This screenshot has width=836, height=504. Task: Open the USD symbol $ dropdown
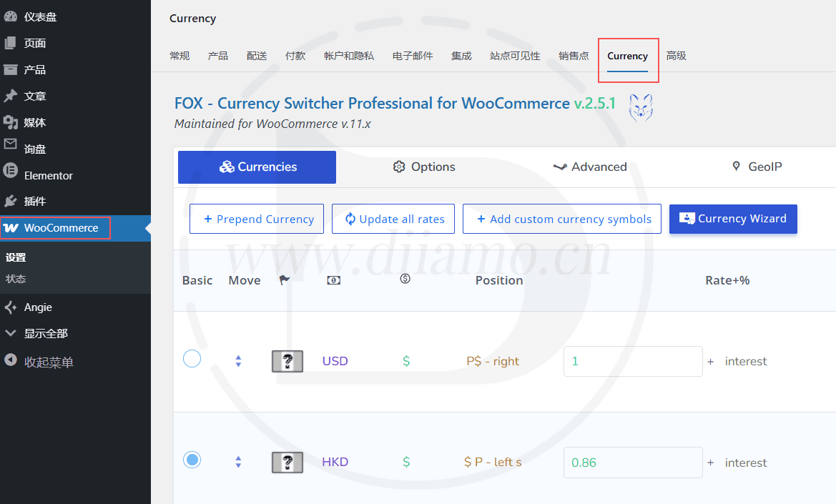click(x=406, y=361)
